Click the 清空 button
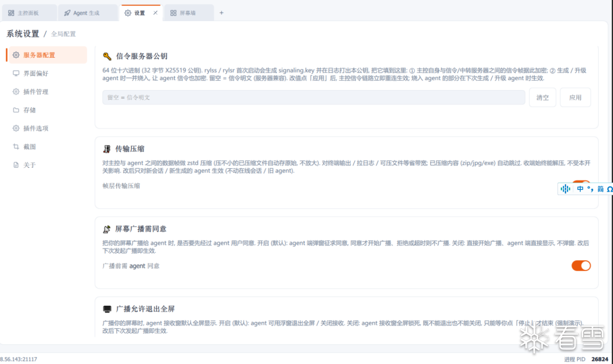The height and width of the screenshot is (364, 613). (x=542, y=98)
